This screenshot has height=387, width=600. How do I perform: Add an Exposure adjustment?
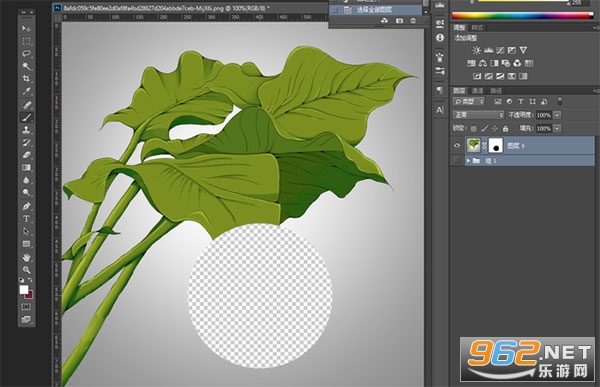pyautogui.click(x=512, y=50)
